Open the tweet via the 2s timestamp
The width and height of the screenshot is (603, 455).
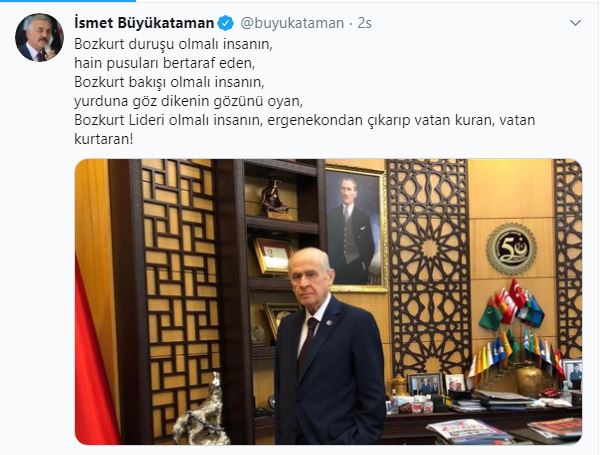click(365, 23)
